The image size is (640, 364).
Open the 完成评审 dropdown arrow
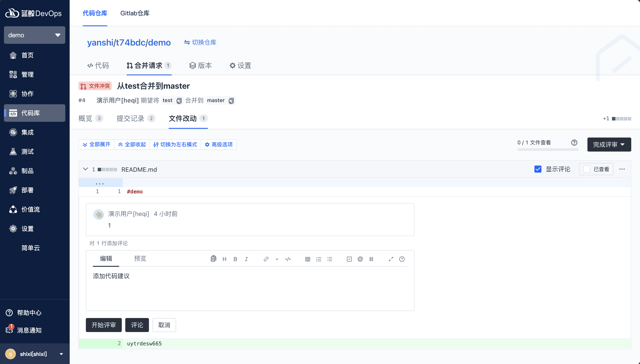click(x=623, y=145)
